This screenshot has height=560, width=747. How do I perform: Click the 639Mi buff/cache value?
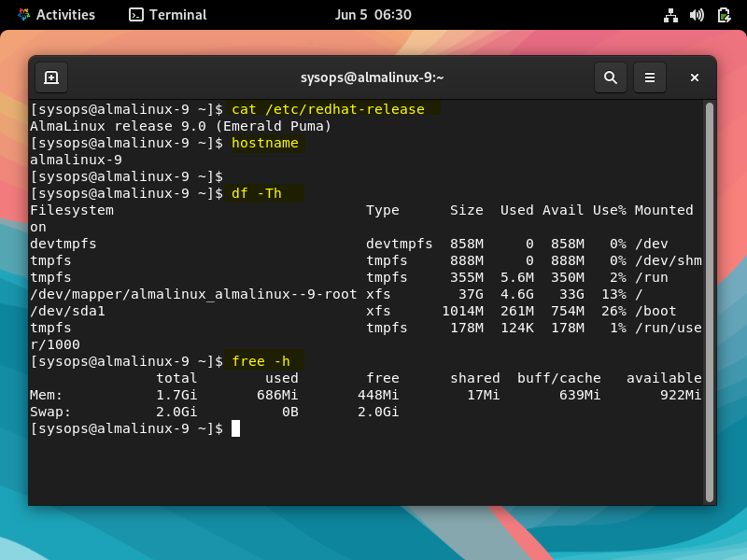(580, 395)
